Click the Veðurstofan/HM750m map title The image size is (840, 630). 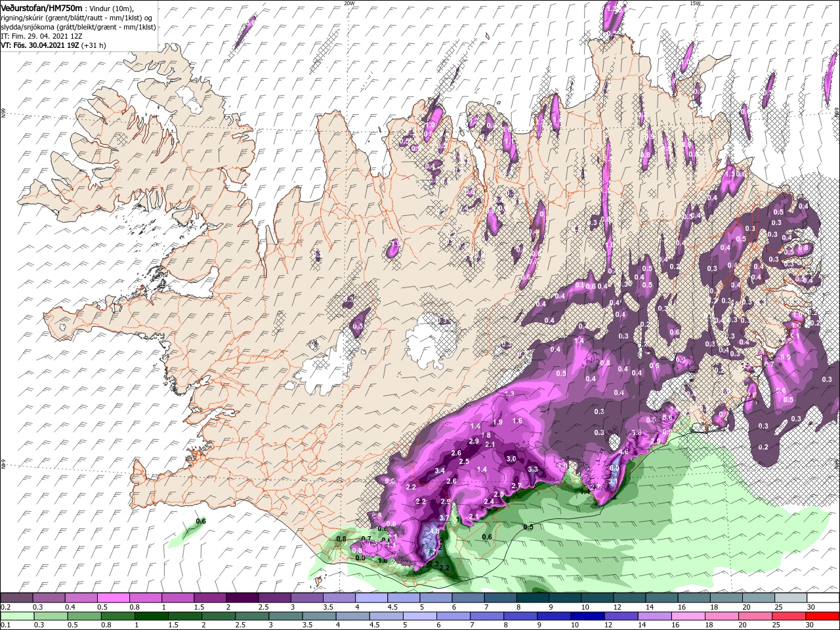[x=41, y=7]
